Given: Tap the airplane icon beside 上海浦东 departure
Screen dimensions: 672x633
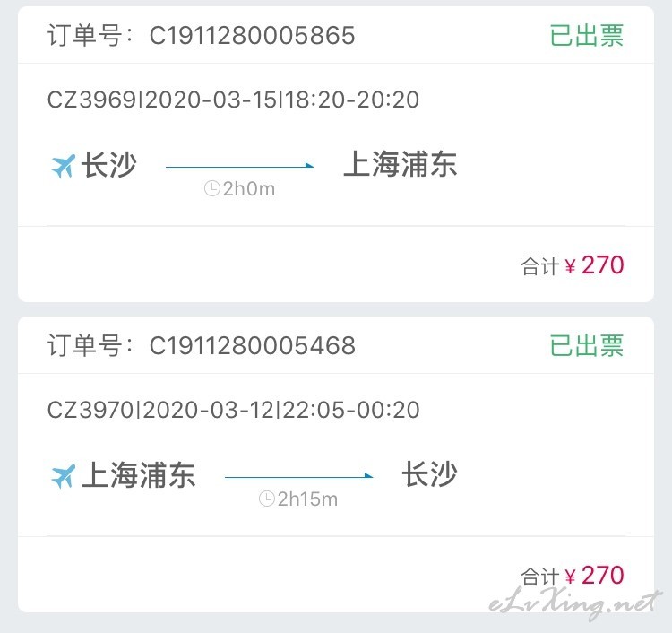Looking at the screenshot, I should pos(63,476).
